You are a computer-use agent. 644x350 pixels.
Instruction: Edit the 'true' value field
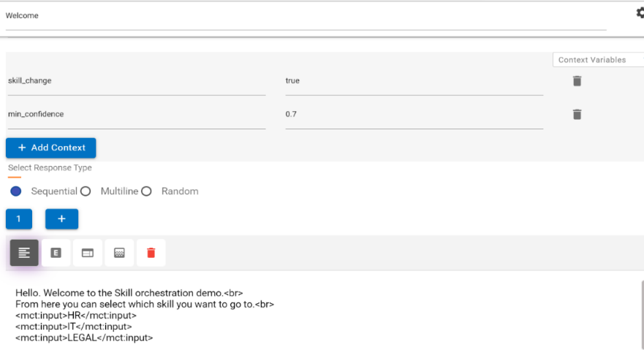coord(414,81)
